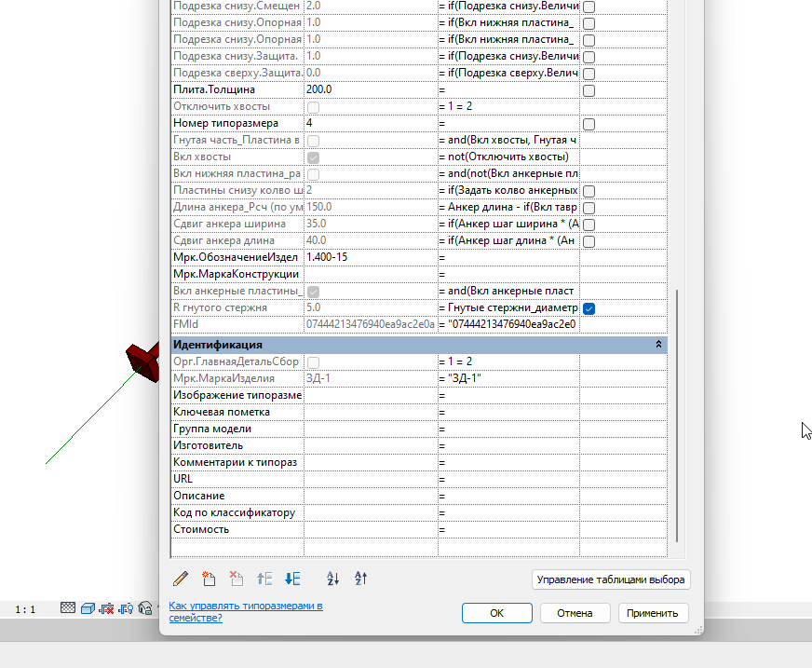Click the Стоимость value cell
The height and width of the screenshot is (668, 812).
pos(371,529)
